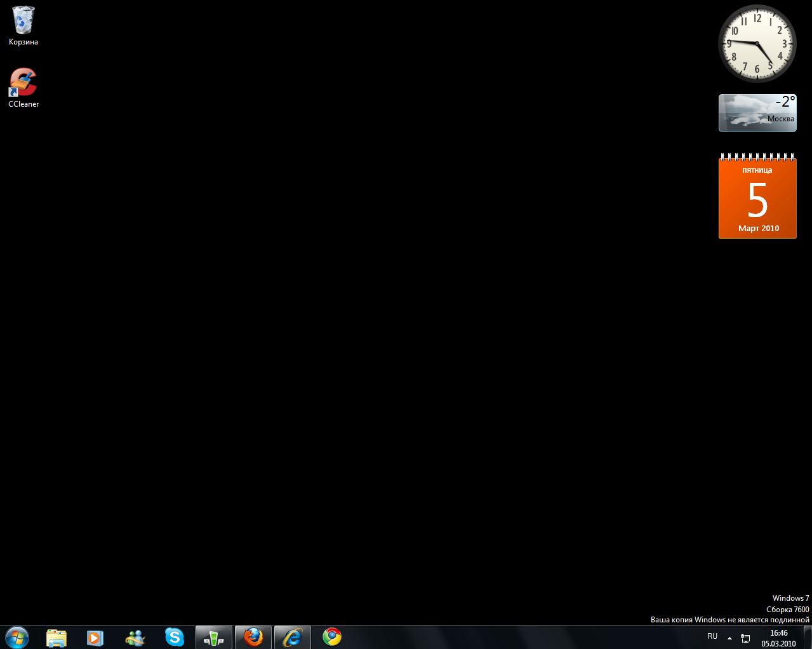Click the Windows Live Messenger taskbar icon
The width and height of the screenshot is (812, 649).
click(135, 638)
